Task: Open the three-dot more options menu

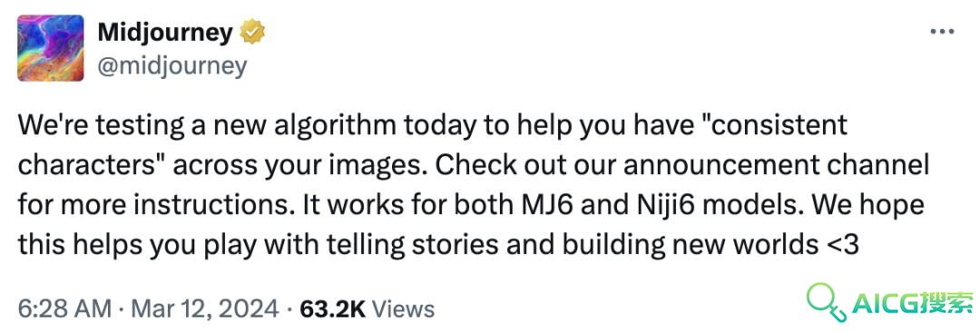Action: click(x=942, y=31)
